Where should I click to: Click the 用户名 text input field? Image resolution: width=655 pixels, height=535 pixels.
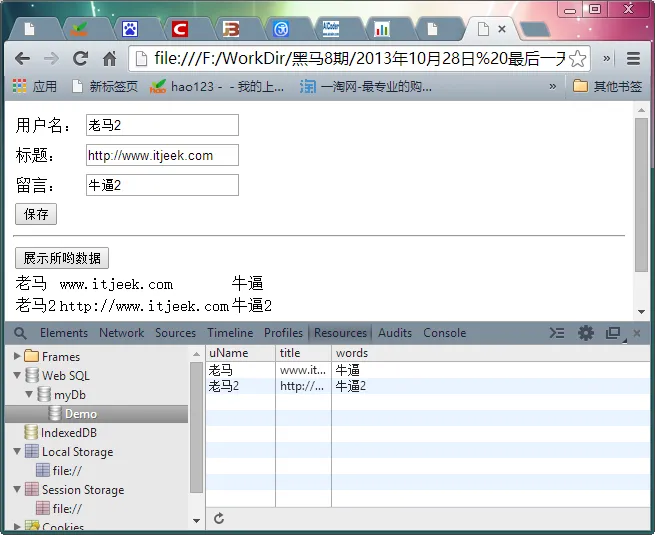click(162, 125)
